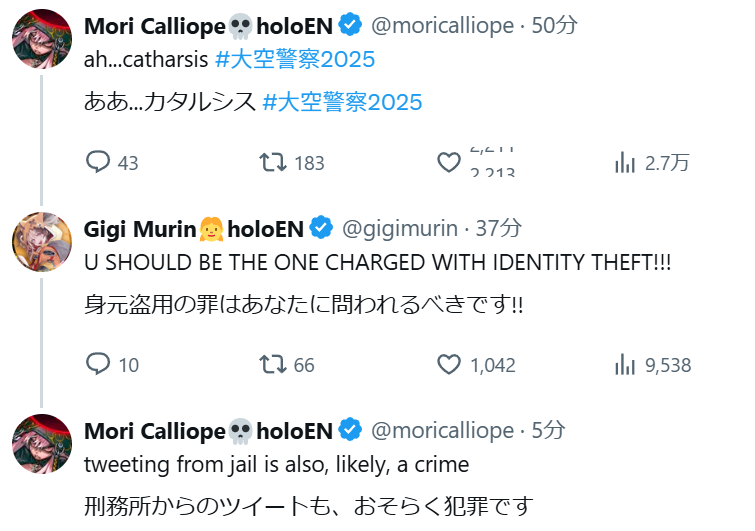Image resolution: width=755 pixels, height=531 pixels.
Task: Retweet Gigi Murin's tweet with 66 reposts
Action: click(273, 364)
